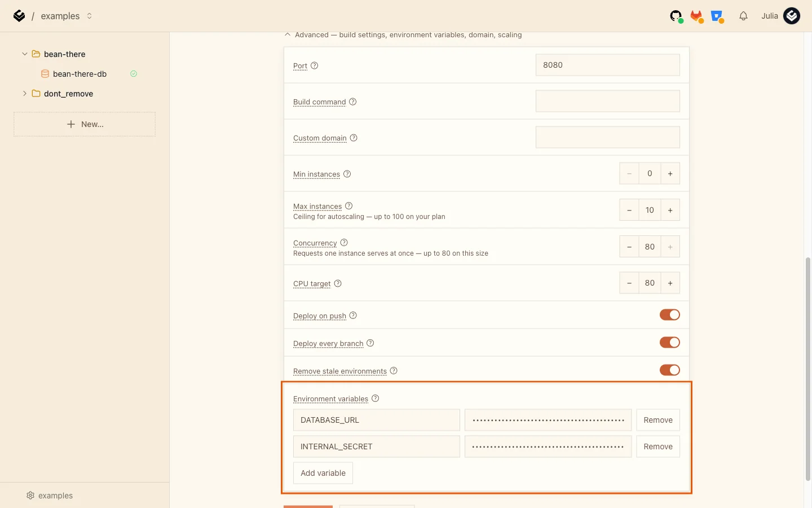Click the Environment variables label

click(x=330, y=399)
